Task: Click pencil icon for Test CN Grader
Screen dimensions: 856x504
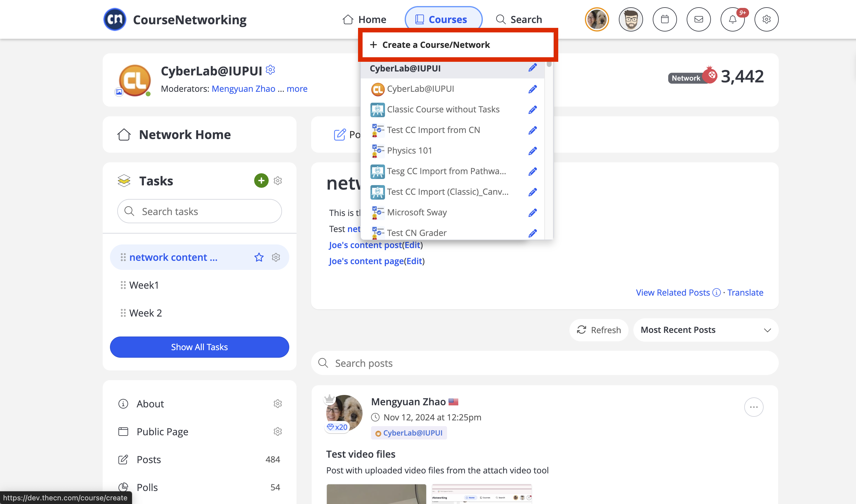Action: (x=532, y=233)
